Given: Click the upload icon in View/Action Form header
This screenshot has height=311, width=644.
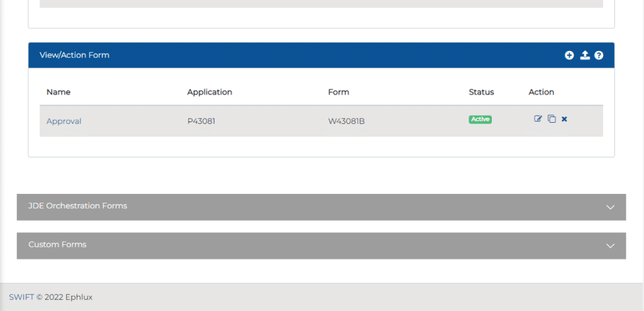Looking at the screenshot, I should (585, 55).
